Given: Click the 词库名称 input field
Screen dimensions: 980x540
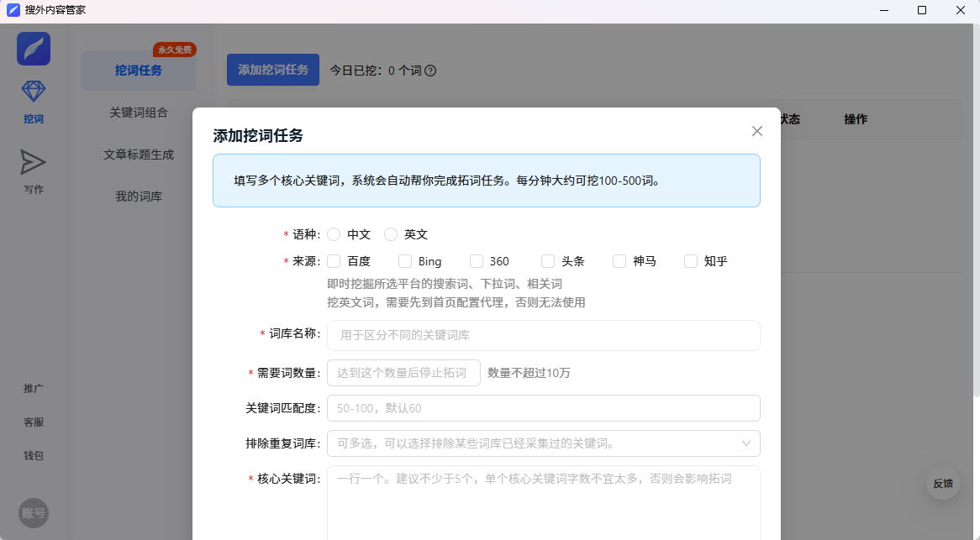Looking at the screenshot, I should pyautogui.click(x=543, y=335).
